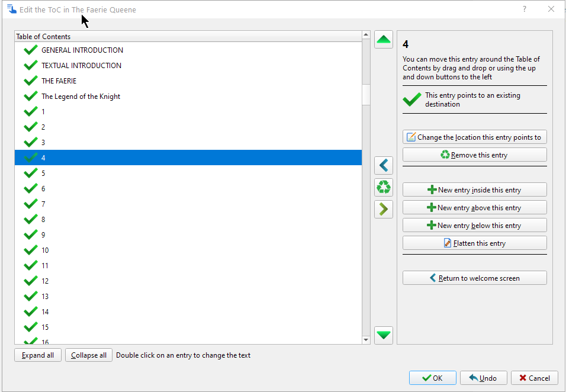This screenshot has width=566, height=392.
Task: Select TEXTUAL INTRODUCTION entry
Action: point(188,65)
